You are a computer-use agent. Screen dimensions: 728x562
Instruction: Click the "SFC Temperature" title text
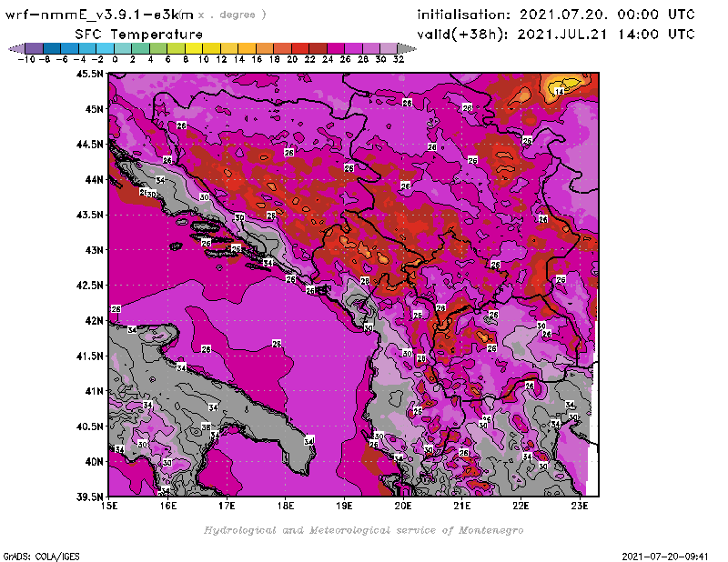(x=139, y=35)
